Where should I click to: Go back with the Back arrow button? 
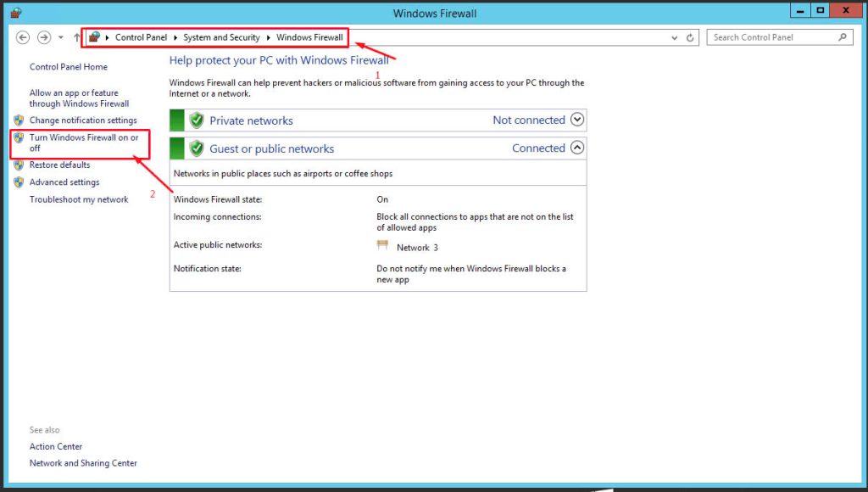[x=23, y=37]
